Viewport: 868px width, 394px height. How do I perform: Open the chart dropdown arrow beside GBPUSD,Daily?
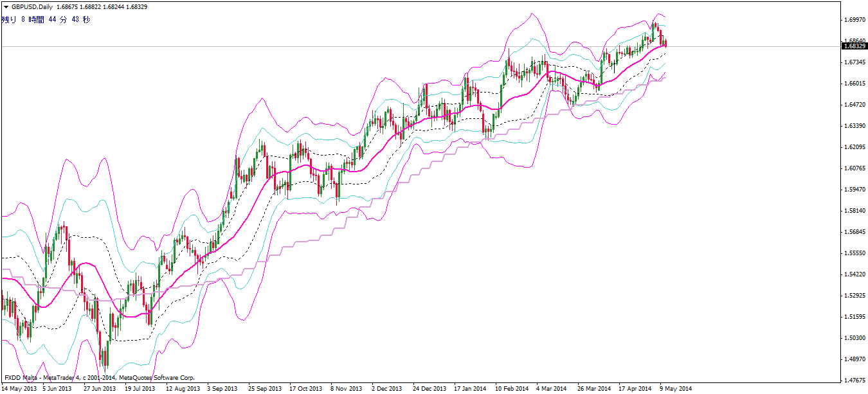(x=5, y=7)
